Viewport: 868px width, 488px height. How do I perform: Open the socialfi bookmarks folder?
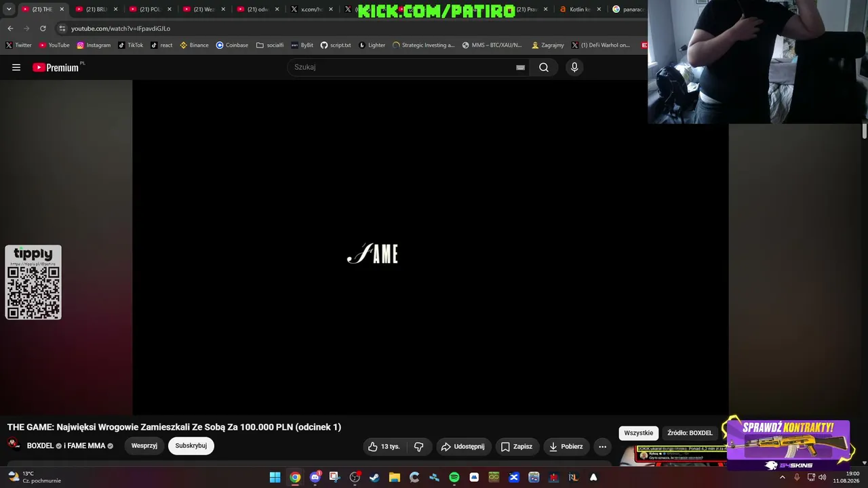click(x=270, y=45)
